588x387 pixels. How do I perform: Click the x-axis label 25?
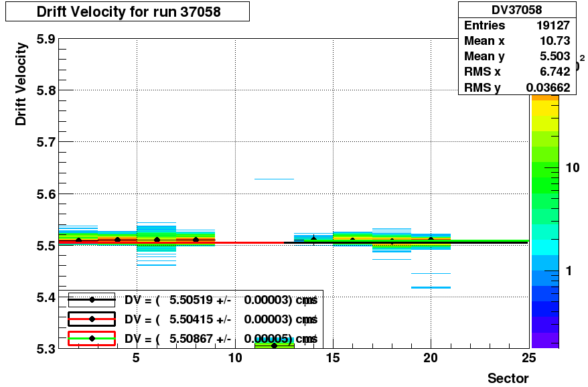[x=529, y=358]
